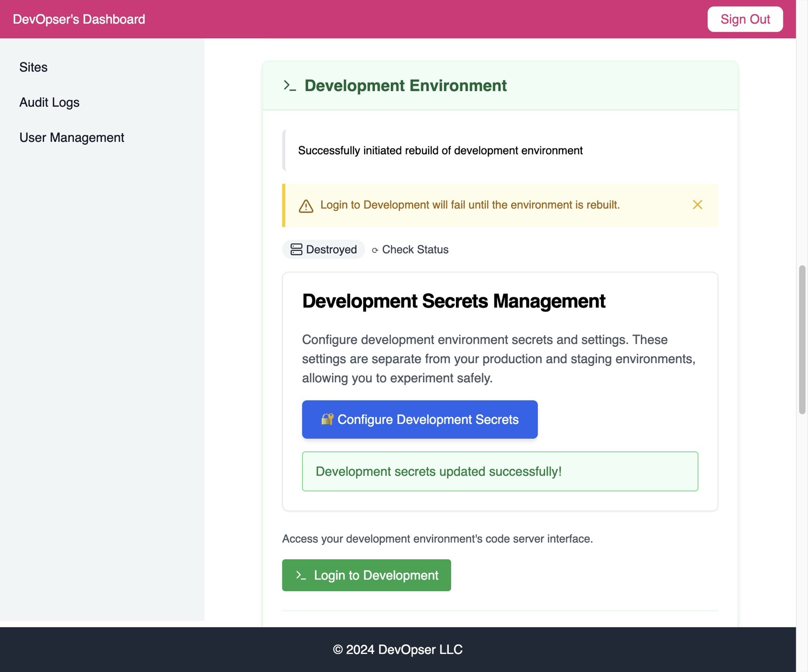The image size is (808, 672).
Task: Click the terminal prompt icon beside Development Environment
Action: (289, 86)
